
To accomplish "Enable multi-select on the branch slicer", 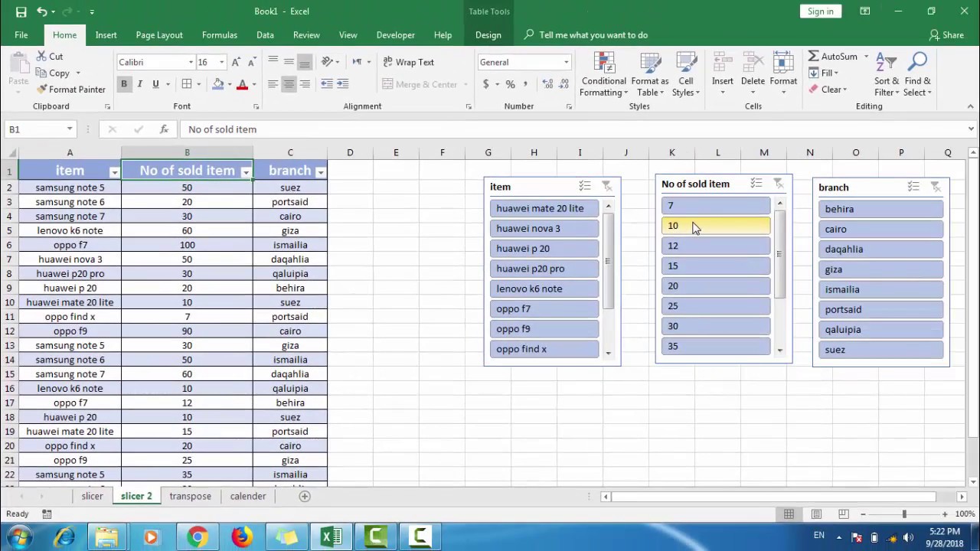I will click(913, 187).
